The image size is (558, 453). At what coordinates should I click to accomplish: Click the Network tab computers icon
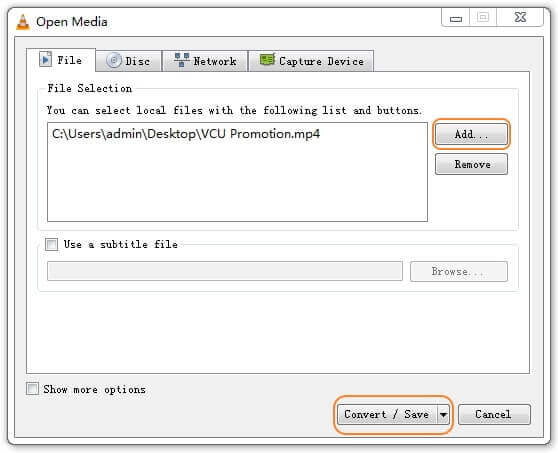[x=182, y=60]
